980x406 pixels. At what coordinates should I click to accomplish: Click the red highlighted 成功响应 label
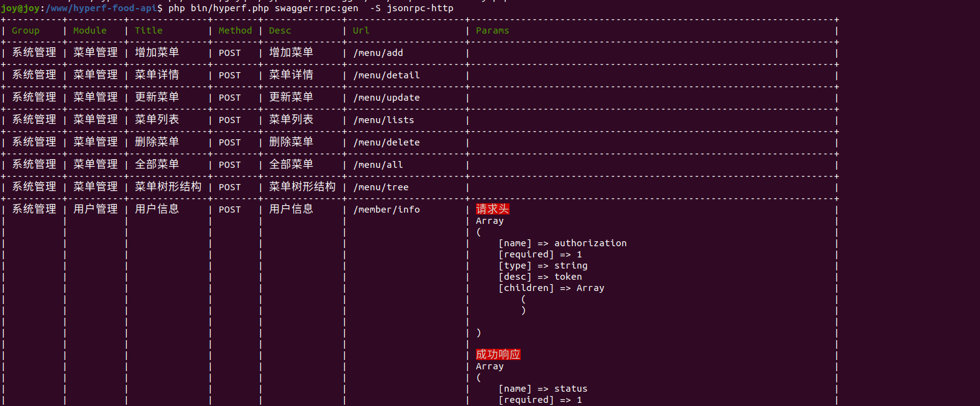pyautogui.click(x=498, y=354)
